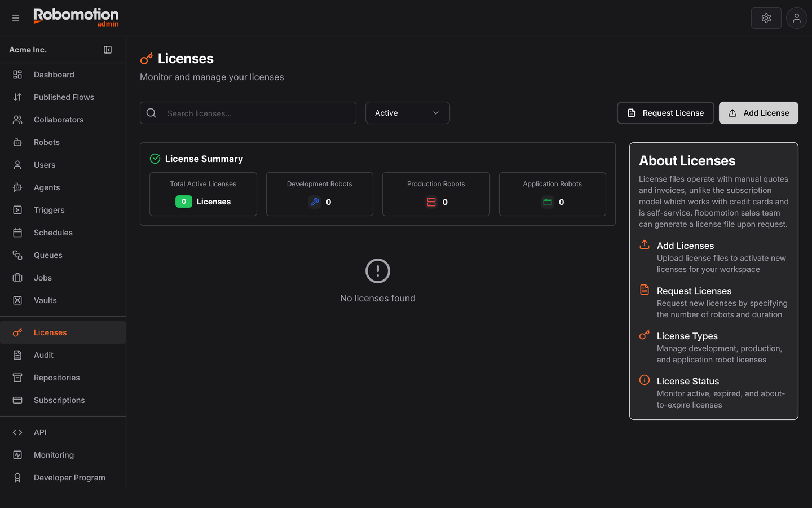Click the Vaults icon in sidebar
Image resolution: width=812 pixels, height=508 pixels.
[17, 300]
